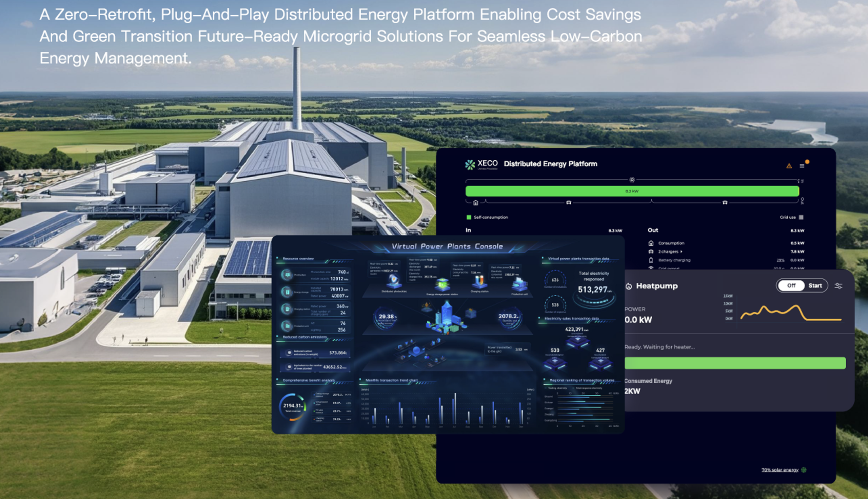Expand the 2 chargers row arrow
This screenshot has width=868, height=499.
coord(681,252)
